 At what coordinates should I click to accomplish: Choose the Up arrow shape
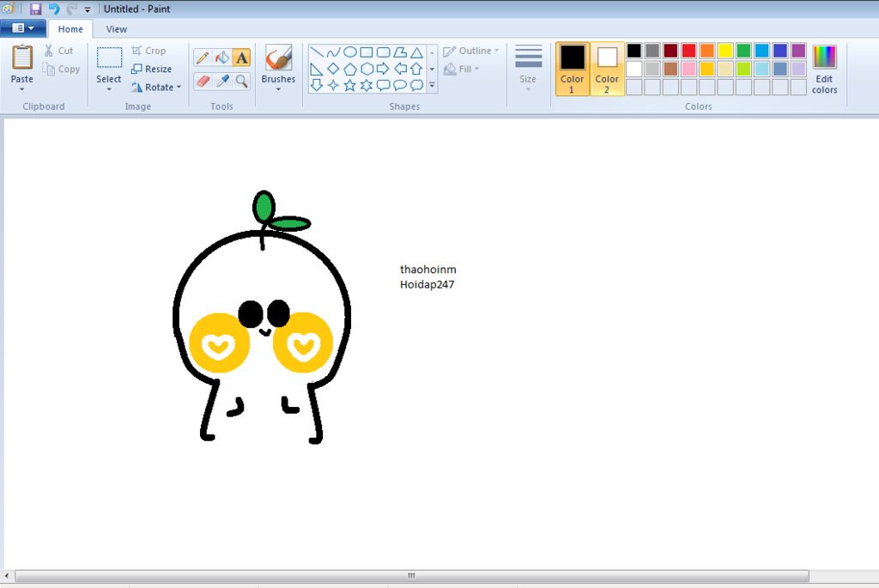click(416, 69)
